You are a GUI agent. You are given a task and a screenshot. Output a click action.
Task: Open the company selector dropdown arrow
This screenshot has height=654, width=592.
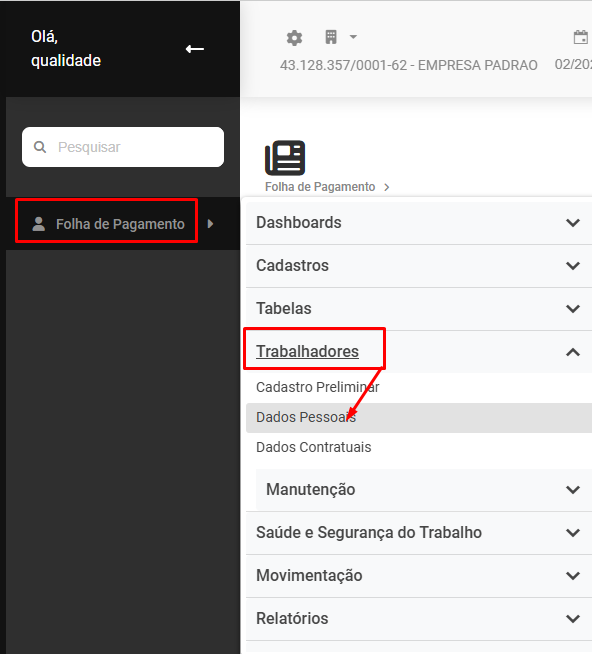pyautogui.click(x=353, y=37)
